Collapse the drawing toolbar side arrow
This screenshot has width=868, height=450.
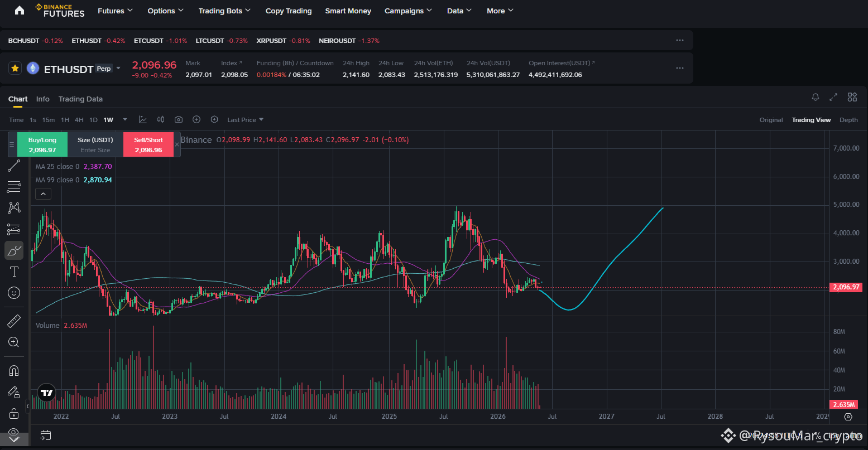pyautogui.click(x=28, y=407)
